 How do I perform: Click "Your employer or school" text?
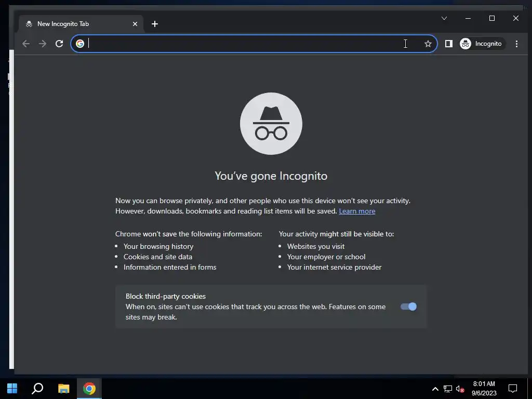[x=326, y=257]
